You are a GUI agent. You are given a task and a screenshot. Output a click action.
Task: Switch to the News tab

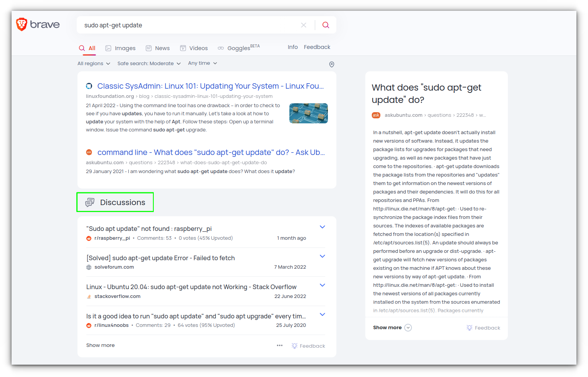(158, 48)
